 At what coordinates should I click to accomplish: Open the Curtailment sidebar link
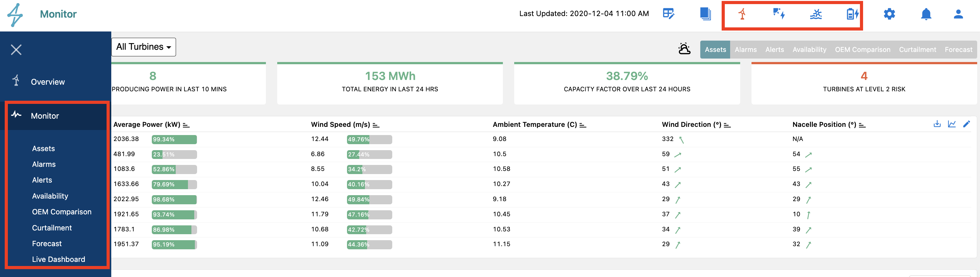(52, 228)
